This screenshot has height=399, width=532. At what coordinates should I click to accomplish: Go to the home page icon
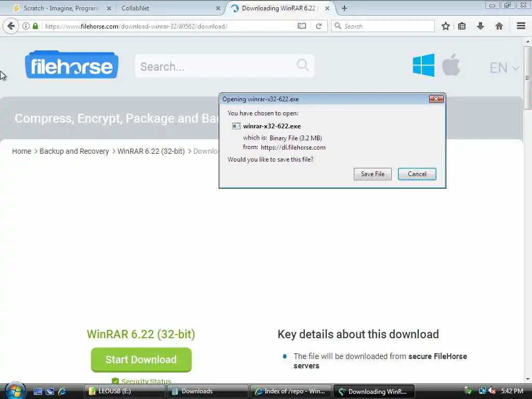(499, 26)
